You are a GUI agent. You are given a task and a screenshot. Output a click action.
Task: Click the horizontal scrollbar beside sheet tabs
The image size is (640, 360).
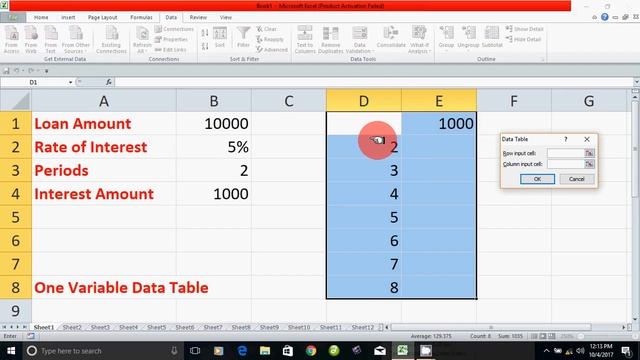click(x=491, y=327)
